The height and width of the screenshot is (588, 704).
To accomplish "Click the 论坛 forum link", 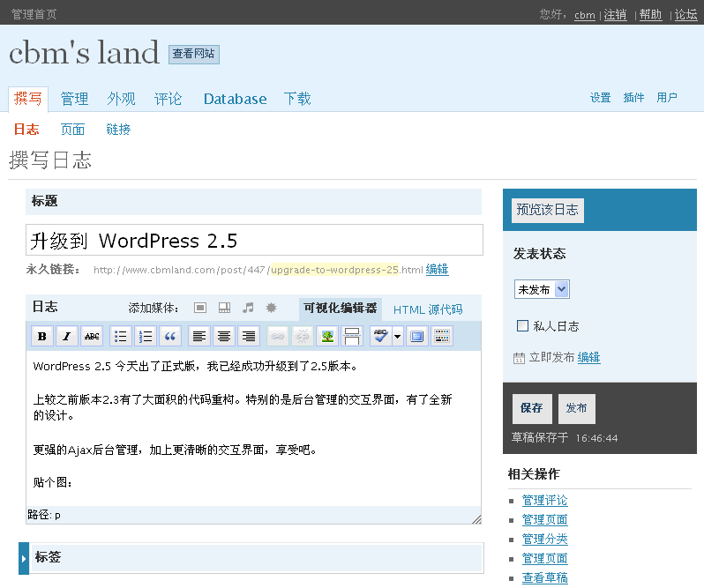I will (x=686, y=15).
